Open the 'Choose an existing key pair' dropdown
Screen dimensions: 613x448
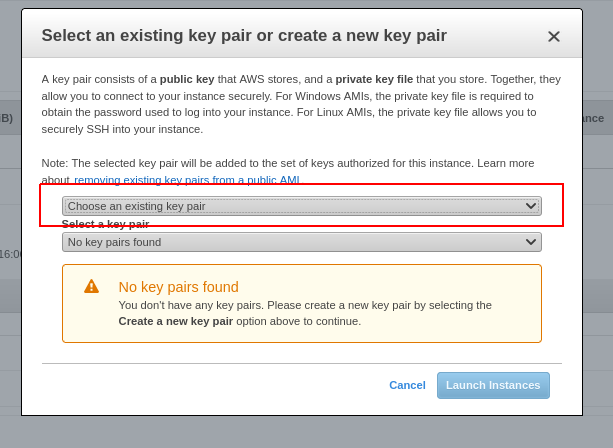301,206
